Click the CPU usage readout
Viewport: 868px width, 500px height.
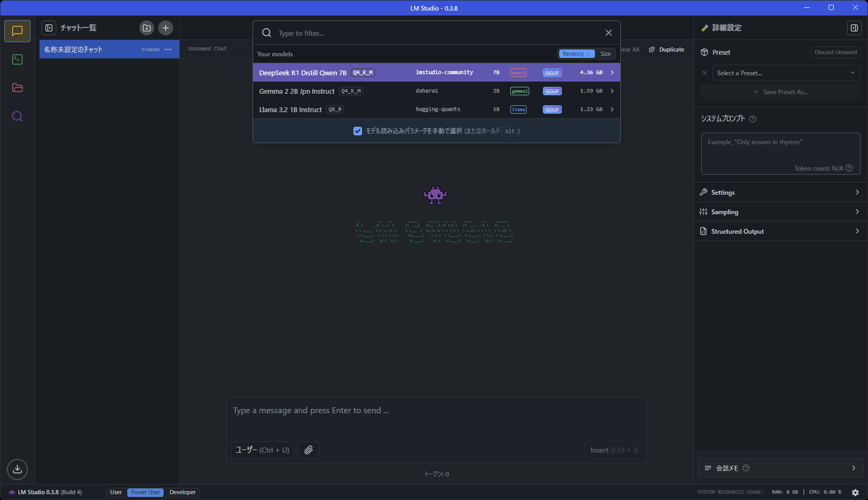[825, 493]
